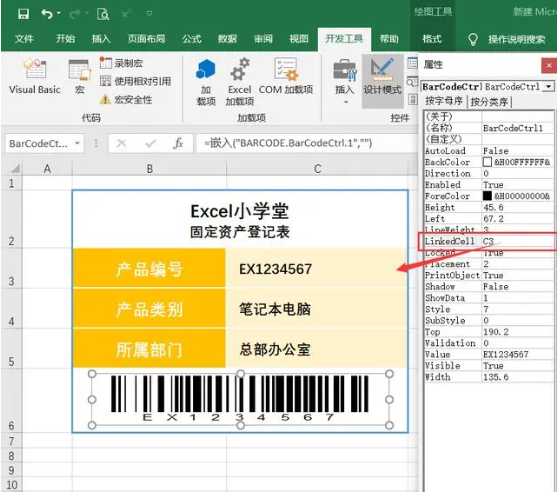The height and width of the screenshot is (497, 559).
Task: Click 录制宏 to record a macro
Action: tap(121, 63)
